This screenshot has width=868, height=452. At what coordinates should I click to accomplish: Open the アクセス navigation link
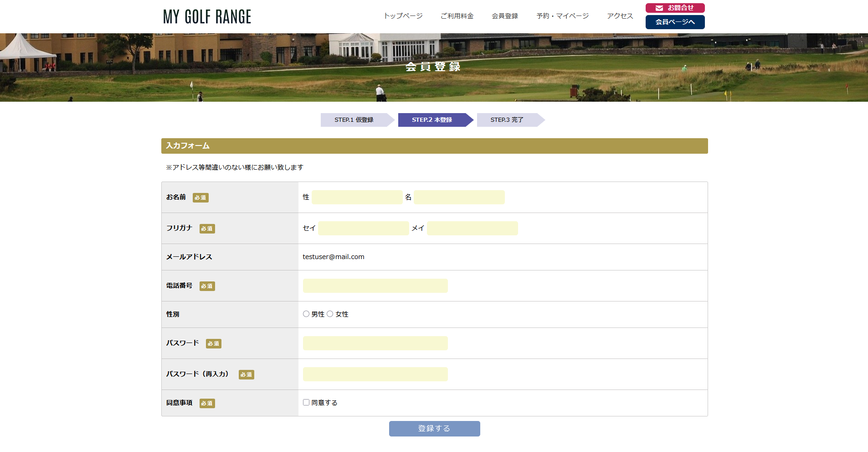pos(620,16)
